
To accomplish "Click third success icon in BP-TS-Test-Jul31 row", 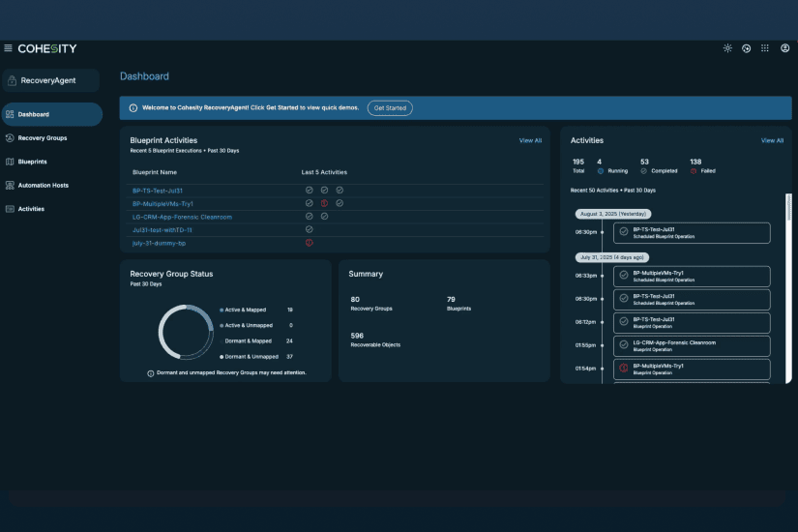I will [340, 190].
